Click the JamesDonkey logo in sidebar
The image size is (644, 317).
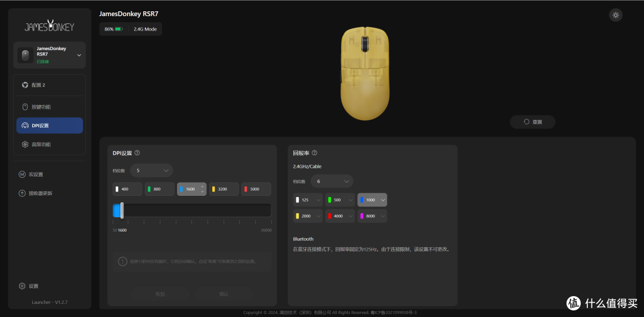coord(49,26)
